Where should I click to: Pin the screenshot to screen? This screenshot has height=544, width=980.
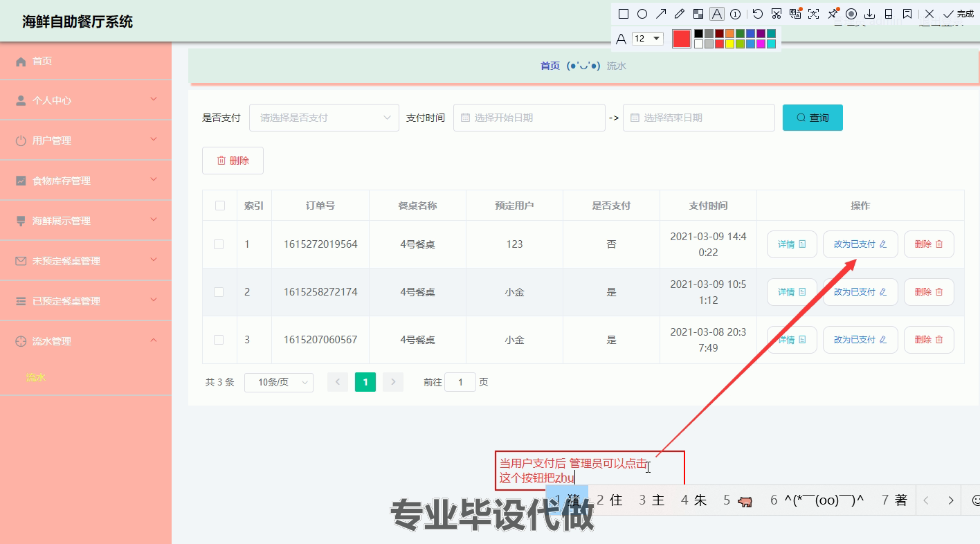(x=833, y=14)
